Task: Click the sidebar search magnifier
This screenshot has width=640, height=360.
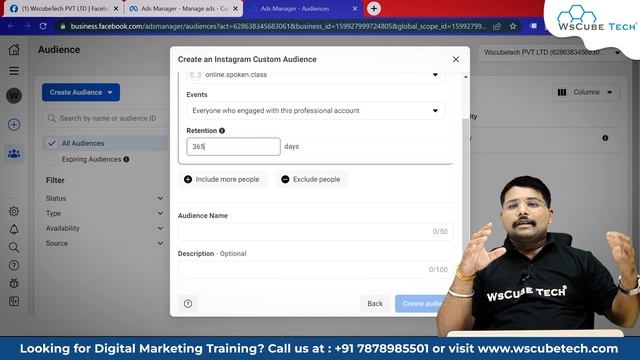Action: (14, 247)
